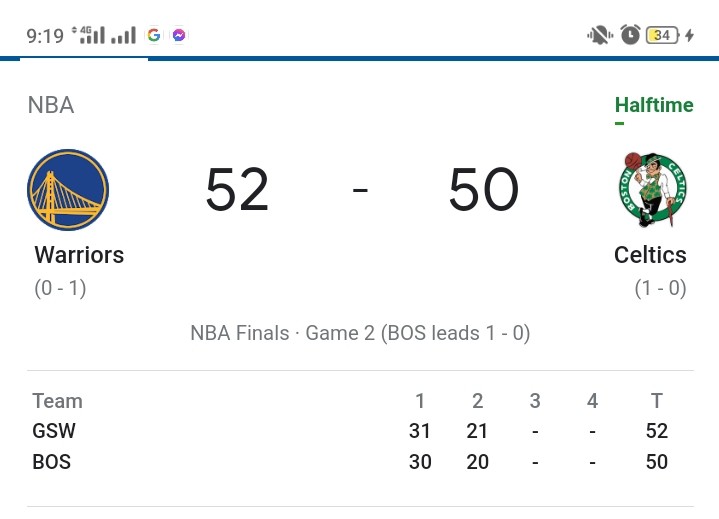Viewport: 719px width, 519px height.
Task: Tap the total column header T
Action: [657, 401]
